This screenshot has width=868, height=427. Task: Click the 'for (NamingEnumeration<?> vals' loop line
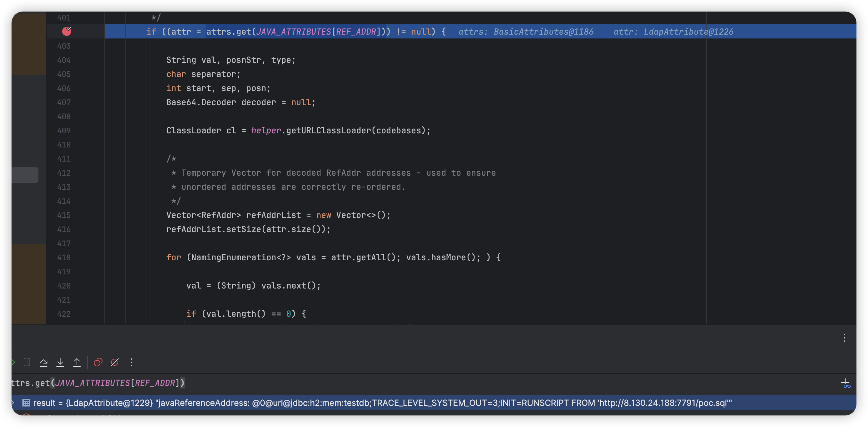pos(333,257)
